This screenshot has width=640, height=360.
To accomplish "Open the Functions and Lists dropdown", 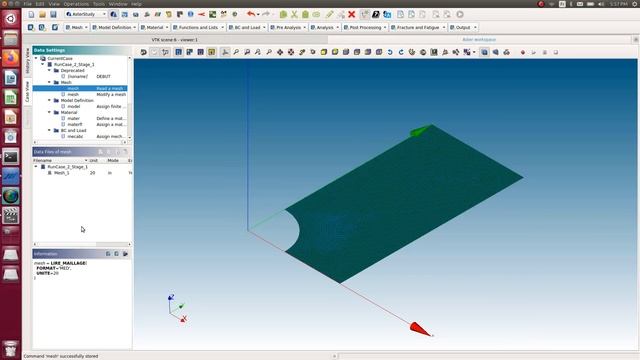I will [x=198, y=27].
